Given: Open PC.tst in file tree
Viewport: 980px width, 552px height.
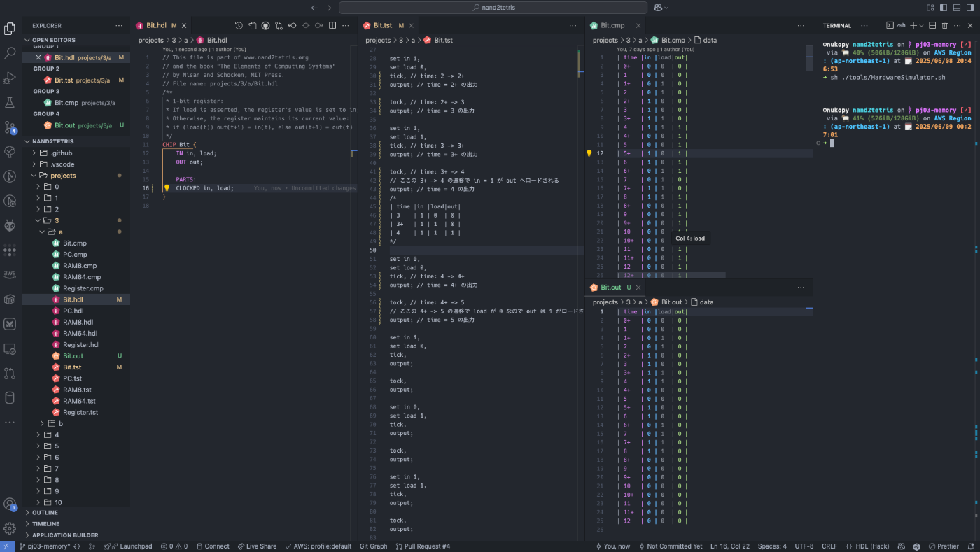Looking at the screenshot, I should (x=77, y=378).
